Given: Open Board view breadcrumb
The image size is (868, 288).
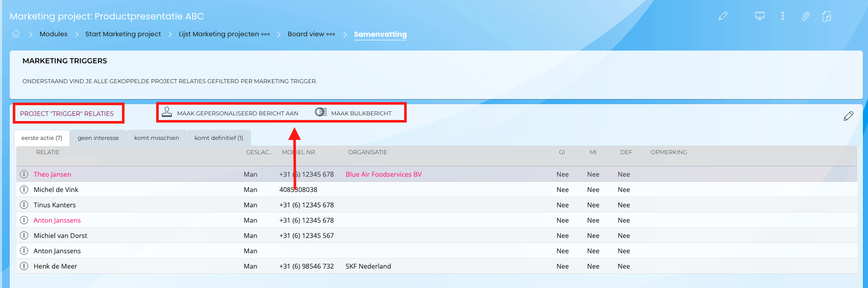Looking at the screenshot, I should [x=306, y=34].
